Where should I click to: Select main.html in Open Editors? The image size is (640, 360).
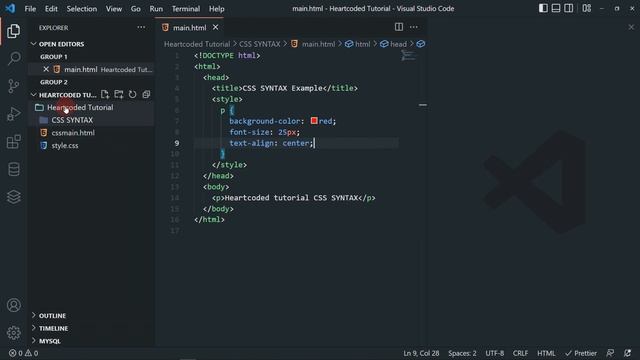pyautogui.click(x=91, y=69)
